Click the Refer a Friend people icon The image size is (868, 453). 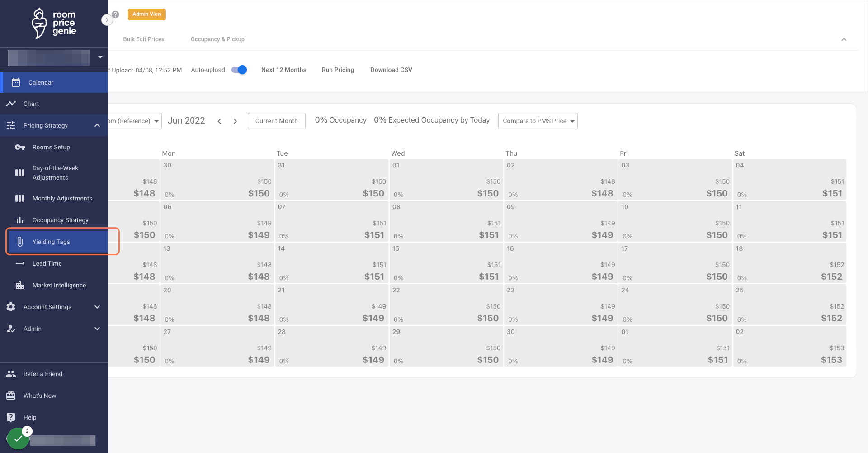point(11,374)
